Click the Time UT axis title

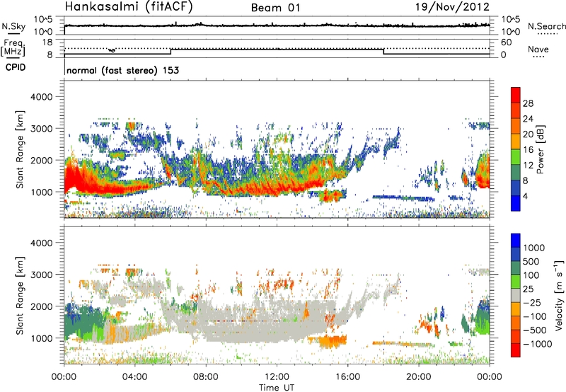pos(277,388)
